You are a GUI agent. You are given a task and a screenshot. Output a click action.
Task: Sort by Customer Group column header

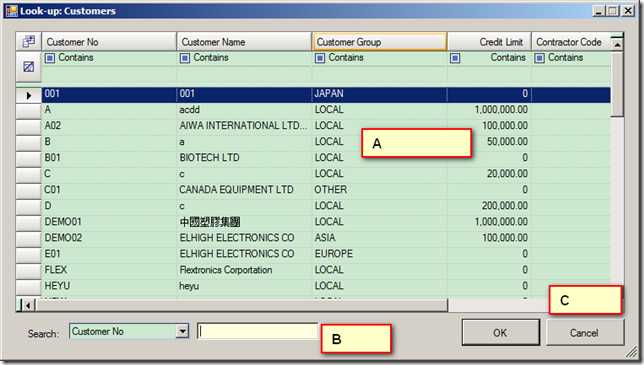click(x=380, y=42)
